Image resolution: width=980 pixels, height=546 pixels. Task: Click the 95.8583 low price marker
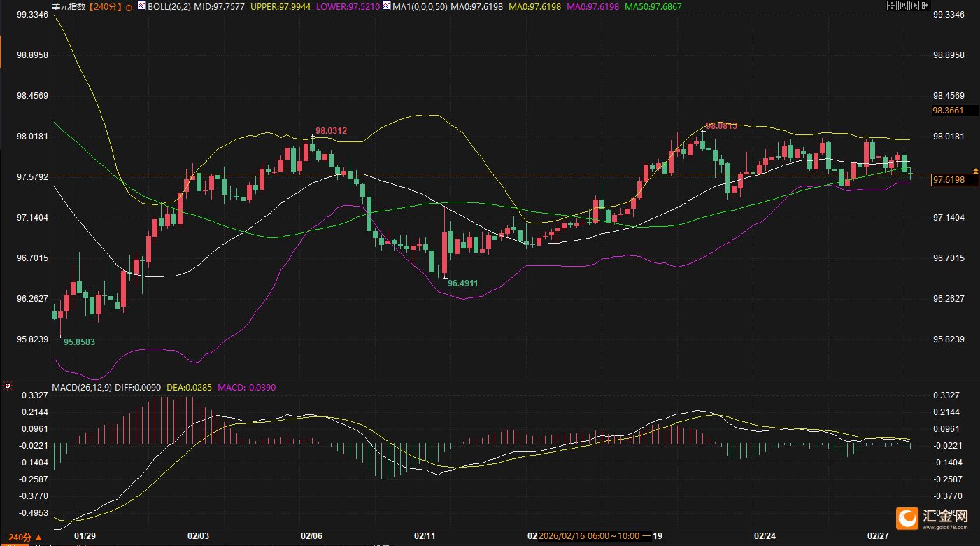(79, 342)
